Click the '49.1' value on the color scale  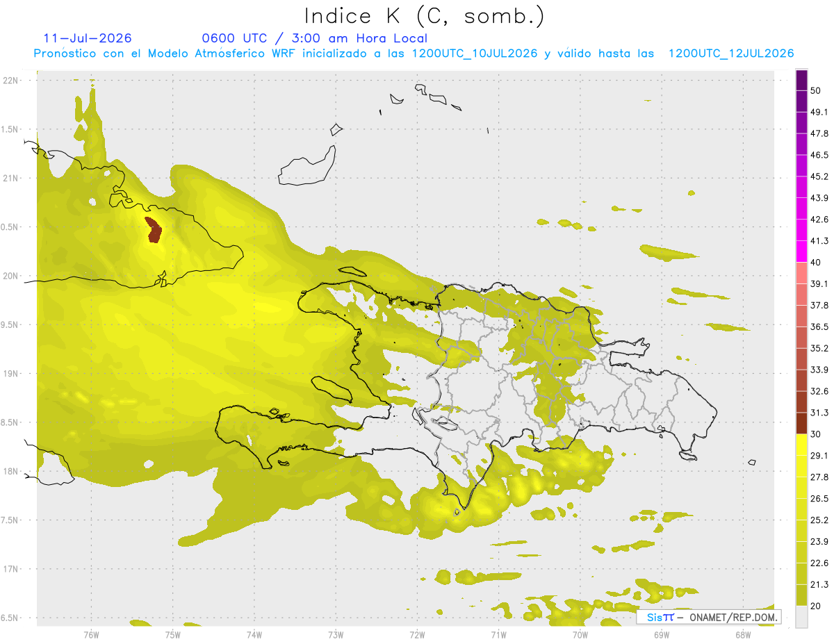point(819,113)
